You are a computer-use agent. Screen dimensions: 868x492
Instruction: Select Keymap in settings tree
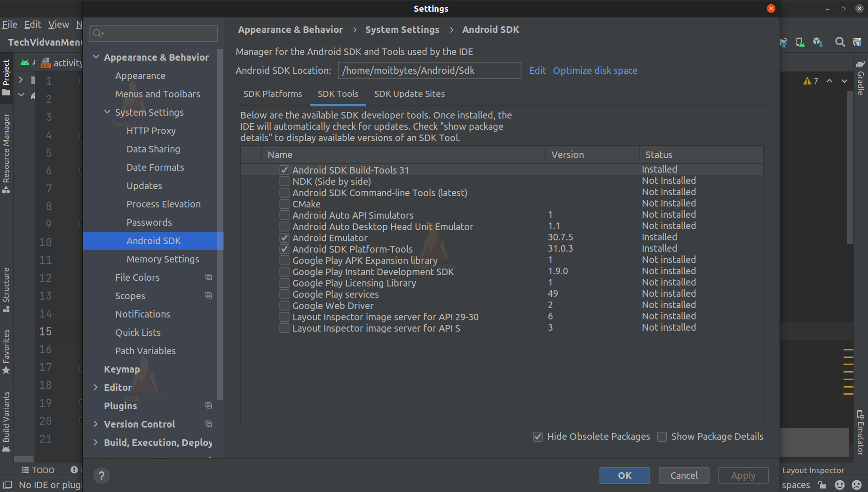pyautogui.click(x=122, y=369)
